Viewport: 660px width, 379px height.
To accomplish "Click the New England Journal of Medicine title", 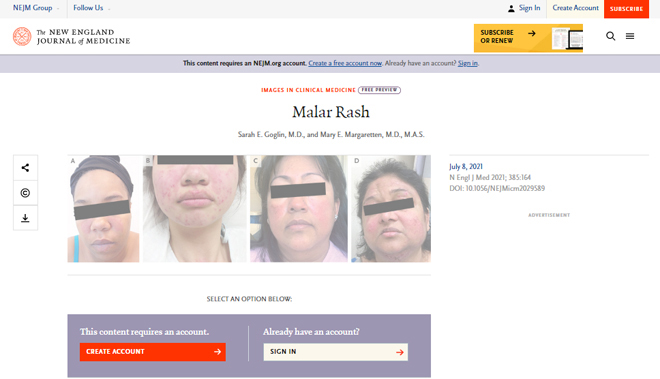I will [83, 37].
